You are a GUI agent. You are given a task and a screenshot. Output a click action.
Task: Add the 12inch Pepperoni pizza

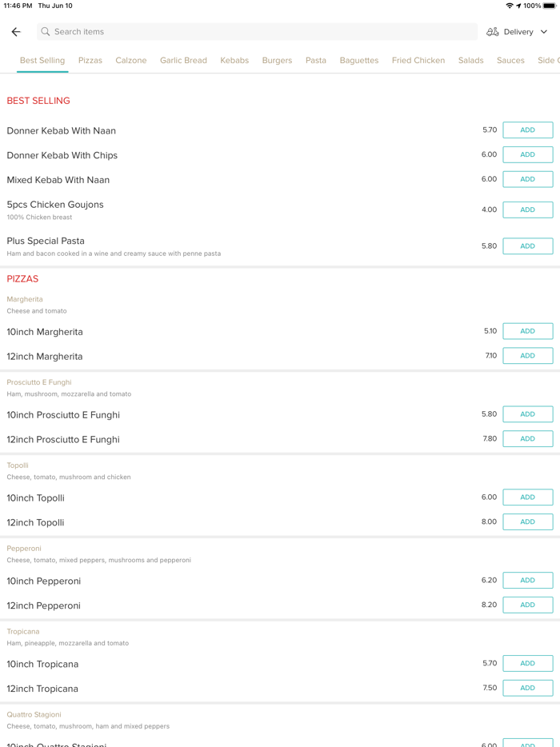(527, 605)
